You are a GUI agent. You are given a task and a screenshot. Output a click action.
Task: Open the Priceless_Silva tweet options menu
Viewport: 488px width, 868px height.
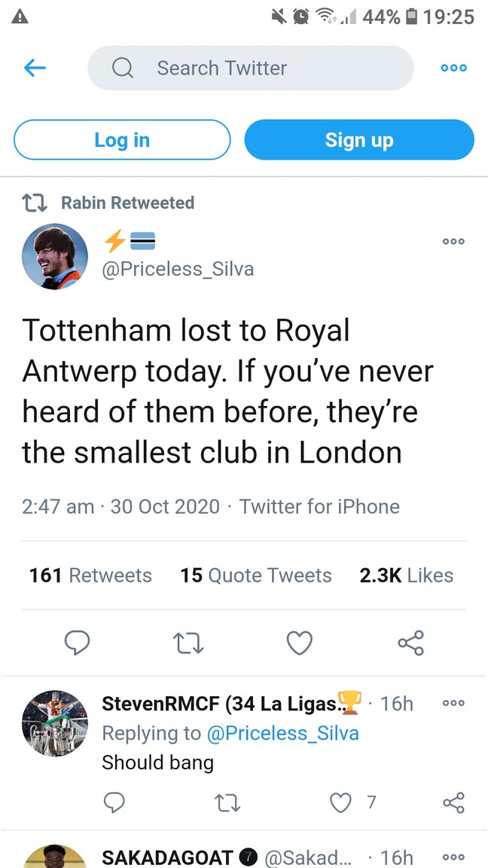453,242
